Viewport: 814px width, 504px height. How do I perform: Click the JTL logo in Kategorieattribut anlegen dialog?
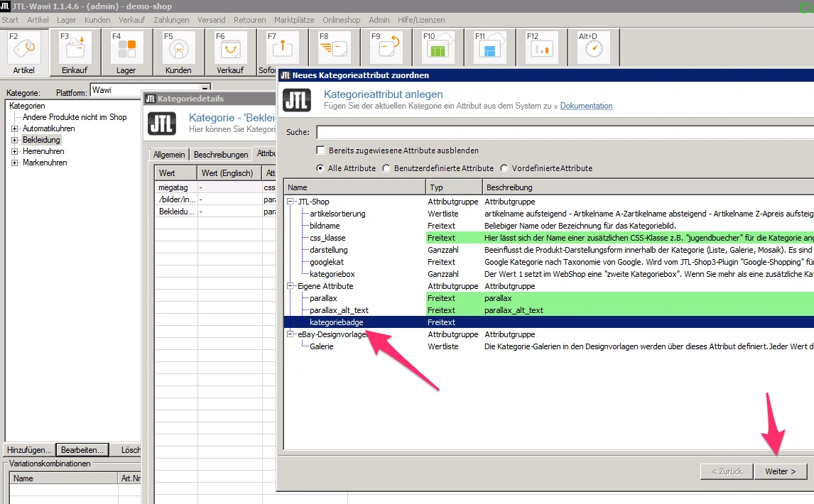(297, 99)
